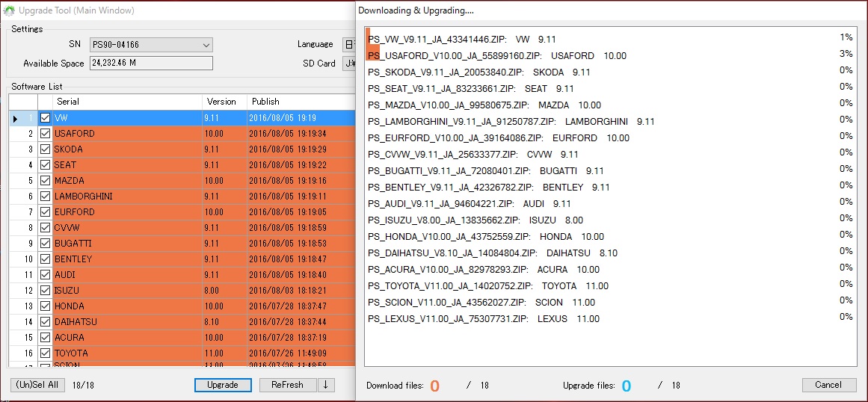The image size is (868, 402).
Task: Cancel the downloading and upgrading process
Action: [828, 385]
